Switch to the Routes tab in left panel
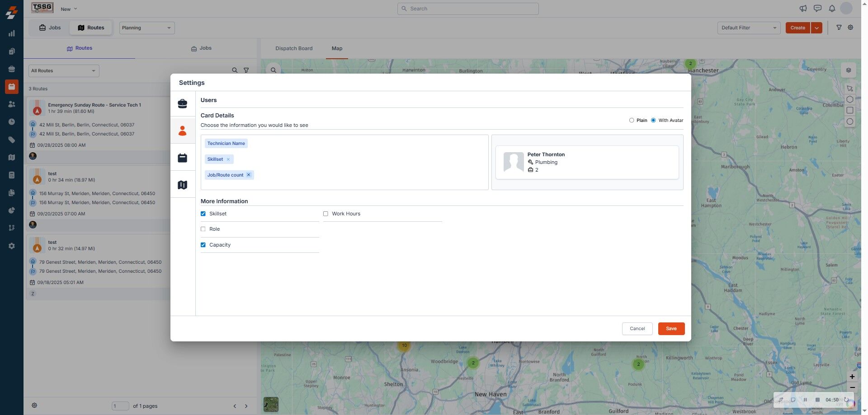This screenshot has height=415, width=868. (x=80, y=48)
